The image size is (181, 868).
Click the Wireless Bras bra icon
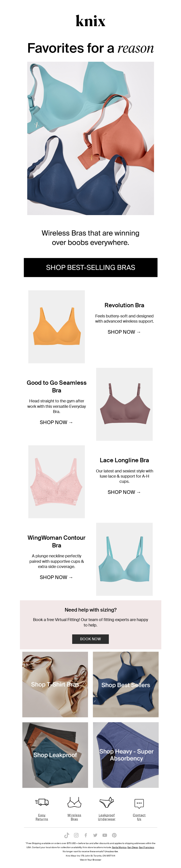[x=74, y=802]
